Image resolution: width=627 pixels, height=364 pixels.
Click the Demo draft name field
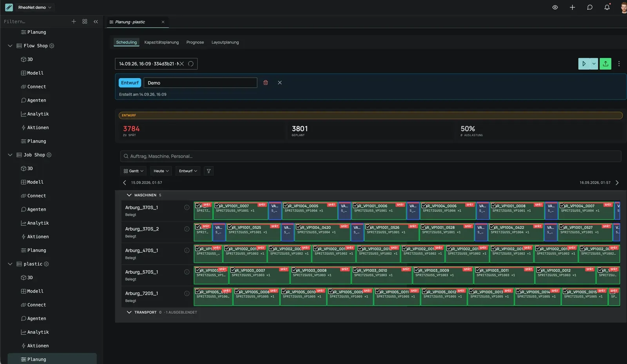click(200, 83)
